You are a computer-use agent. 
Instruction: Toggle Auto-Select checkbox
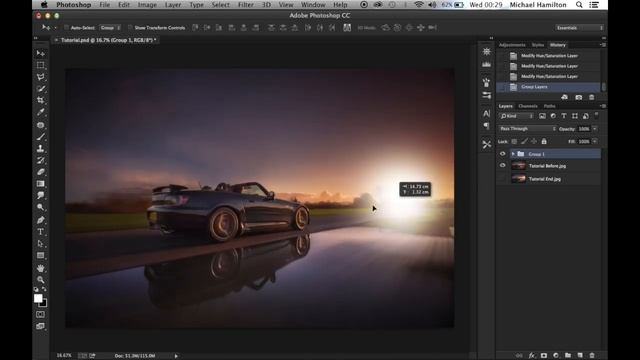point(66,28)
